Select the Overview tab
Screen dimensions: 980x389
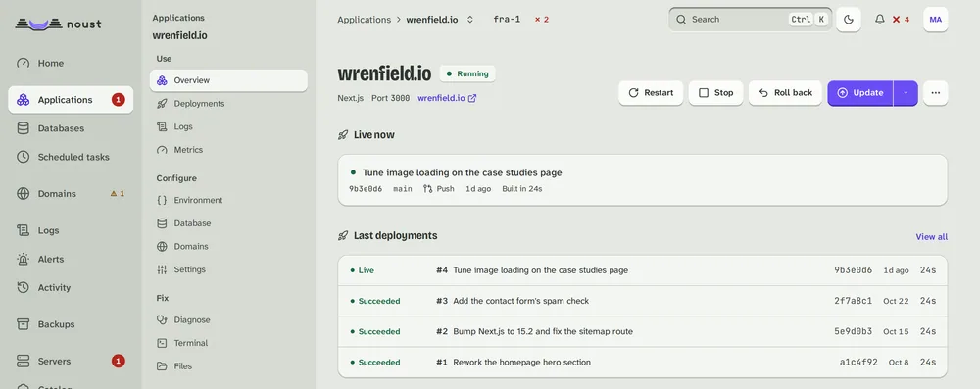coord(228,80)
